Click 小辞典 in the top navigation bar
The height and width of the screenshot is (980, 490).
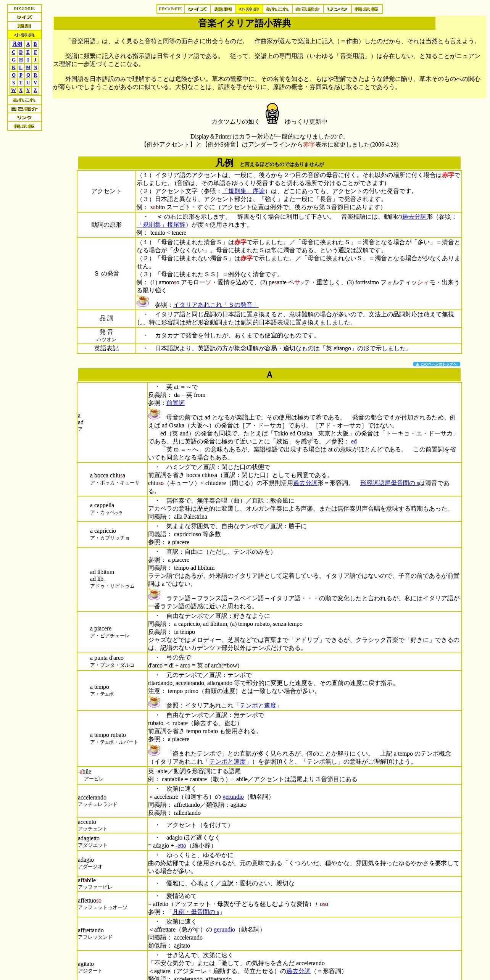pos(249,9)
